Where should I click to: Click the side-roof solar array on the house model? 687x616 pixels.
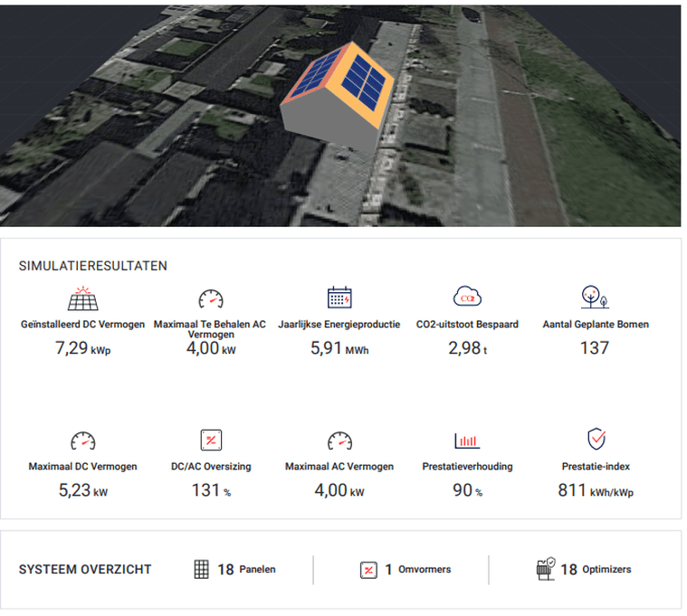pos(315,73)
